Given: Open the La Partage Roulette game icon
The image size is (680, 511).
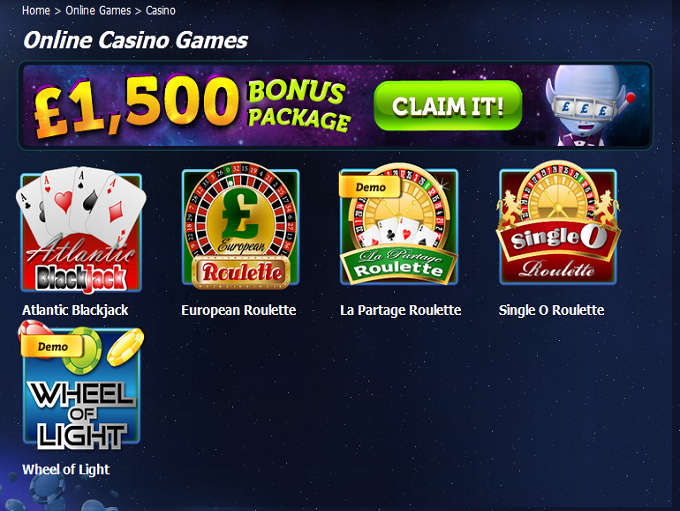Looking at the screenshot, I should pyautogui.click(x=399, y=225).
